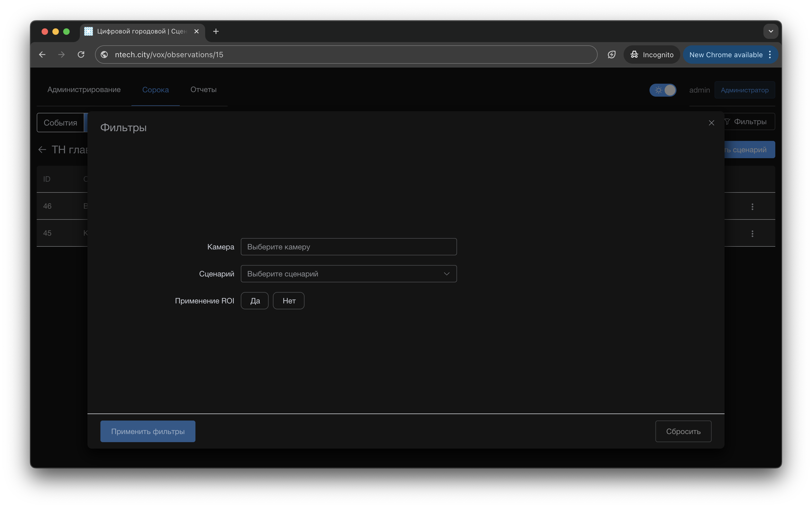Viewport: 812px width, 508px height.
Task: Switch to the Администрирование tab
Action: coord(84,90)
